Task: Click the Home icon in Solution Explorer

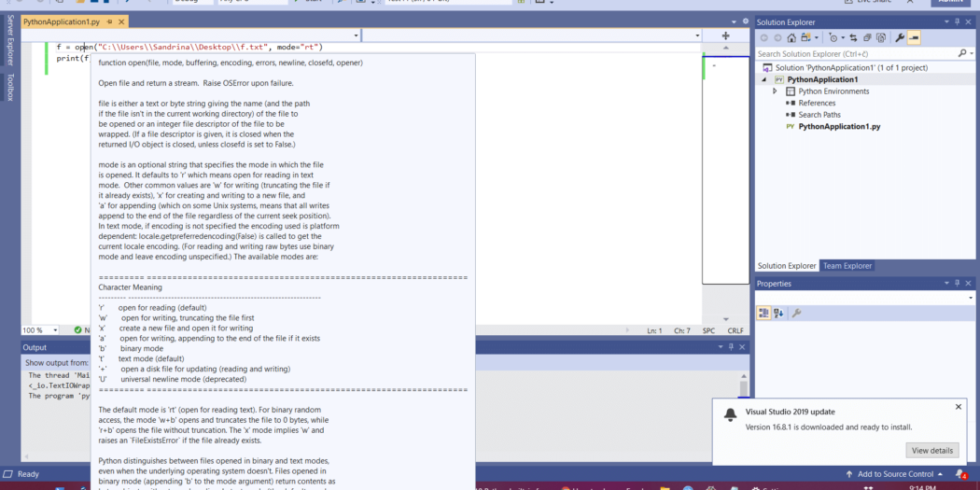Action: [x=791, y=38]
